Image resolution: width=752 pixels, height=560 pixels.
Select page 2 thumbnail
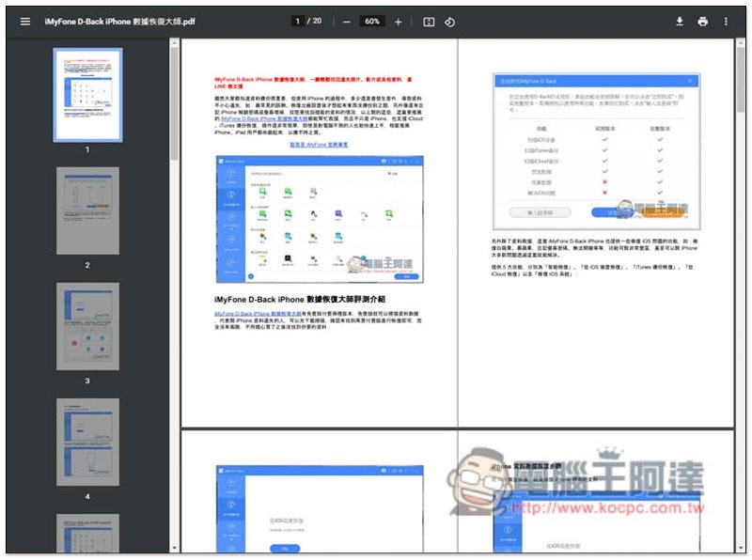click(x=87, y=210)
